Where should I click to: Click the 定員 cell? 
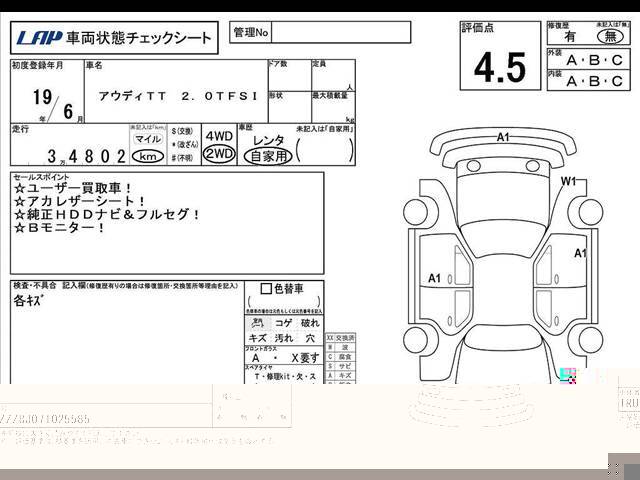coord(333,75)
